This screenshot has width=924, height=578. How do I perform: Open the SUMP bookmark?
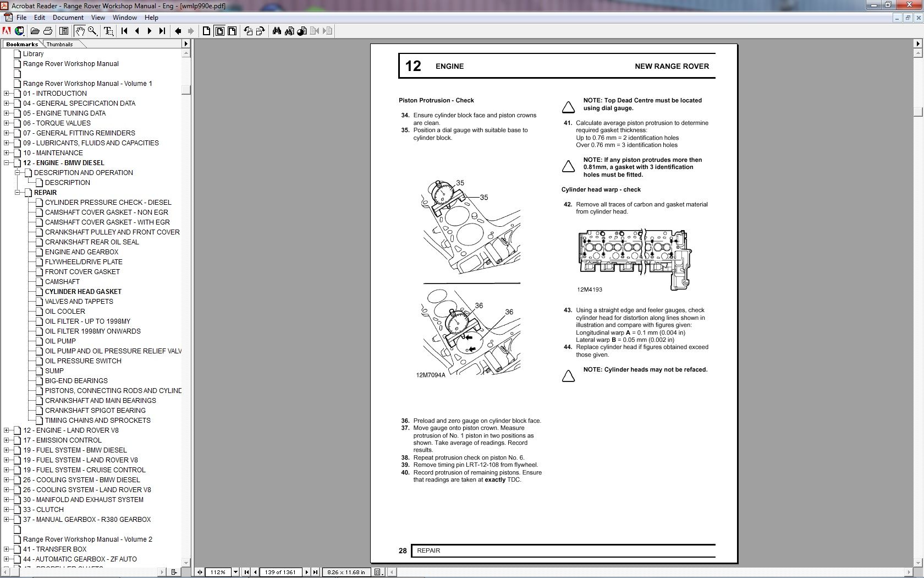[x=54, y=371]
